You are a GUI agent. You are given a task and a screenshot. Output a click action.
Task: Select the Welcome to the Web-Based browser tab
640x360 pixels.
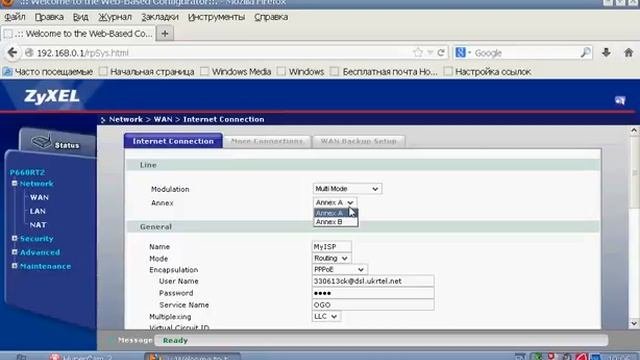(78, 33)
